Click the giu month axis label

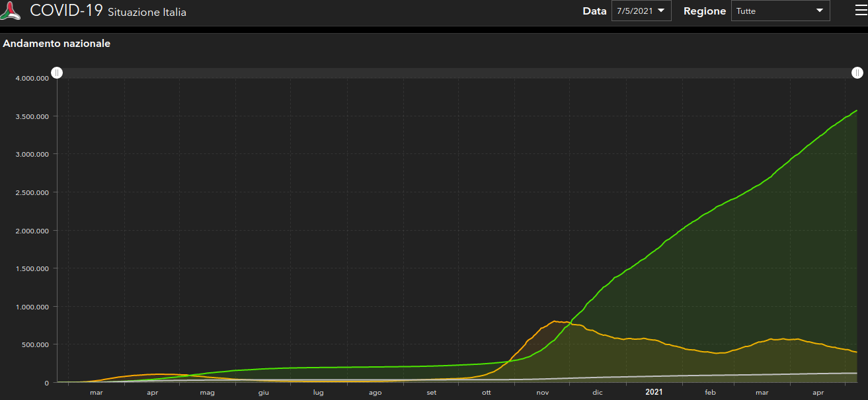pos(264,393)
